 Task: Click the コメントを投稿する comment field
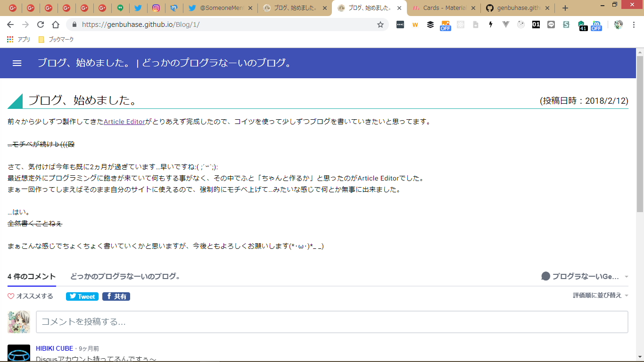coord(332,322)
